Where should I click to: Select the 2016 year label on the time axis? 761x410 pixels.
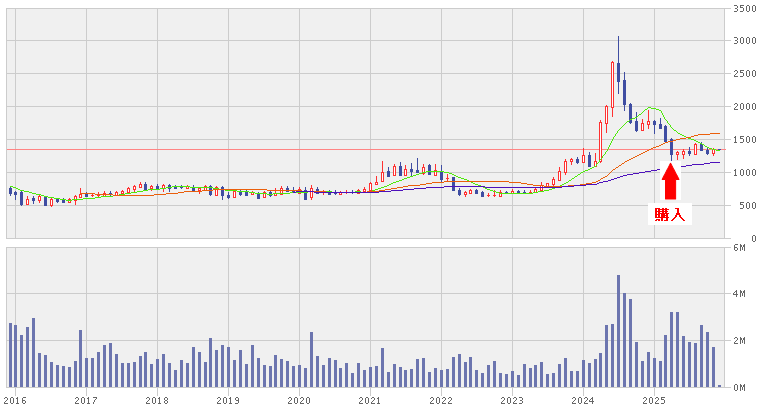pyautogui.click(x=15, y=400)
